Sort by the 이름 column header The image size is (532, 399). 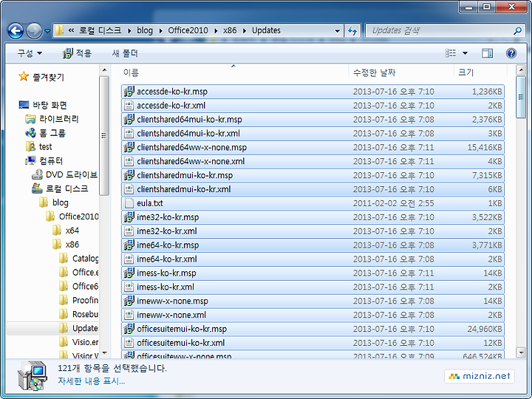click(234, 72)
